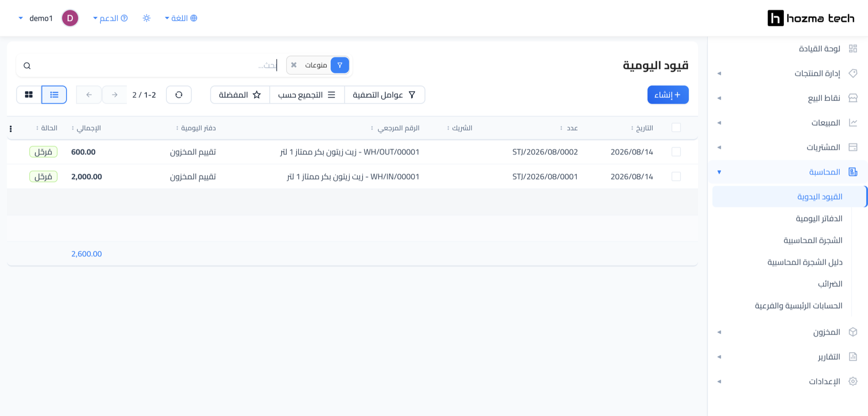Viewport: 868px width, 416px height.
Task: Open the الدعم support dropdown
Action: click(x=110, y=18)
